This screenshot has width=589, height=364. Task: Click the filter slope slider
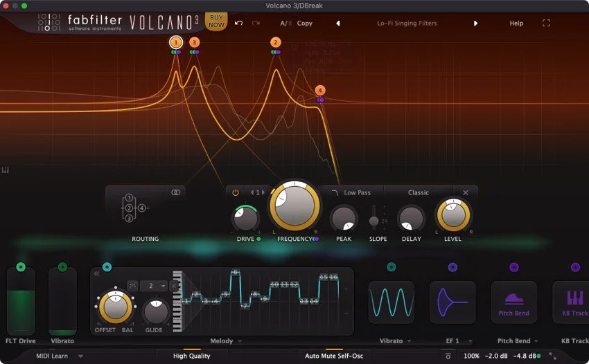pyautogui.click(x=373, y=219)
